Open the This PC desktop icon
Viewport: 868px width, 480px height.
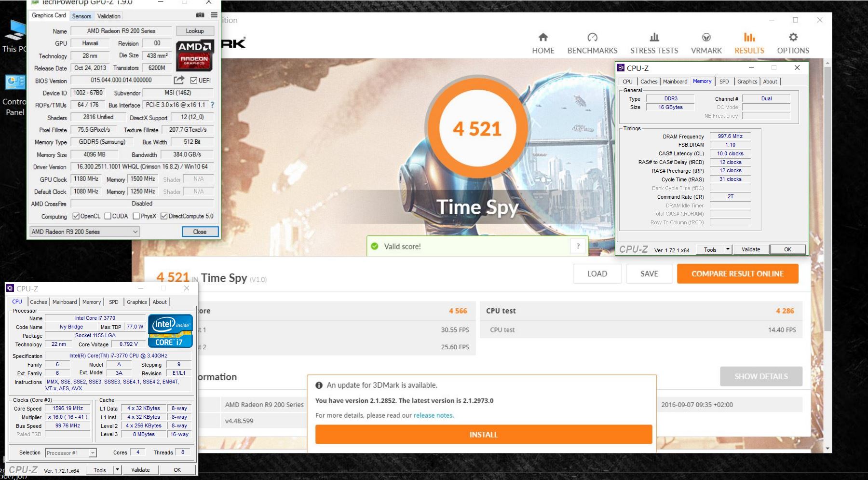point(14,36)
